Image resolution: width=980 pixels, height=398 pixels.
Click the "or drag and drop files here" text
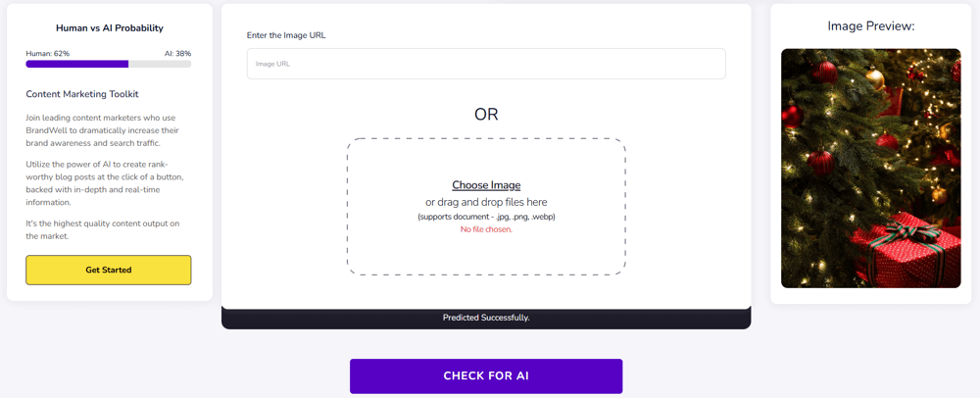(x=486, y=202)
